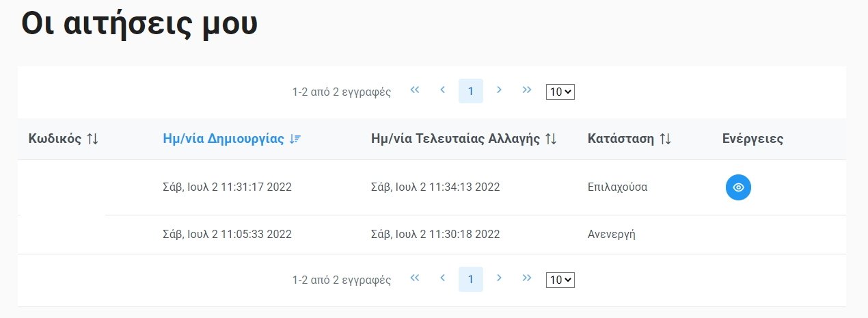Sort by Ημ/νία Τελευταίας Αλλαγής arrows icon

tap(551, 139)
